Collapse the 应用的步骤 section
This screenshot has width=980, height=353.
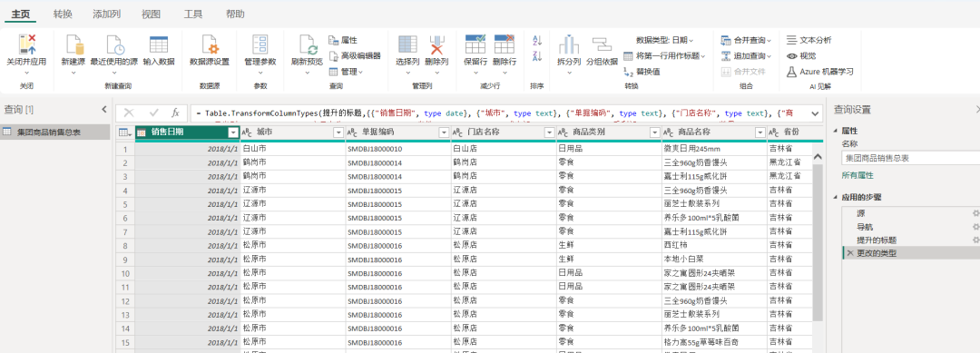[x=837, y=197]
